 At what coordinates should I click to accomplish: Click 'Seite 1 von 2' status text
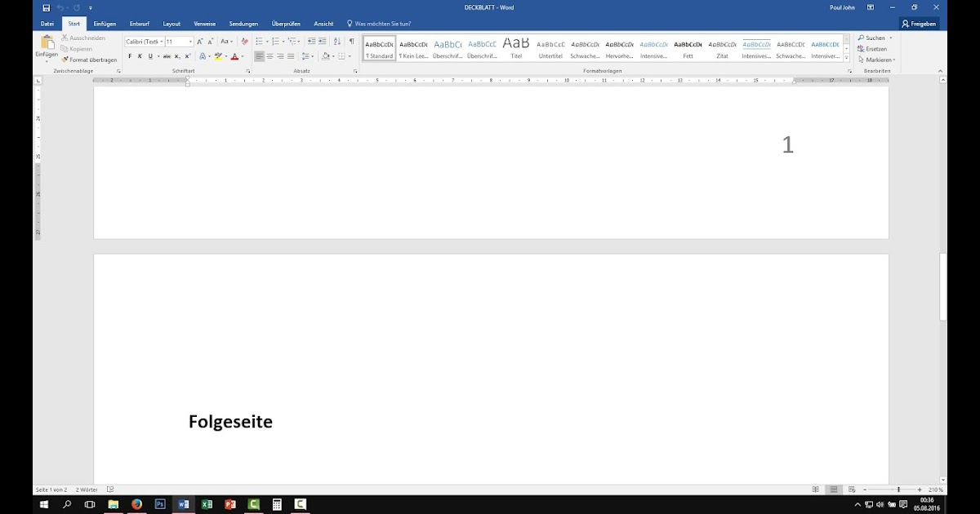point(51,490)
